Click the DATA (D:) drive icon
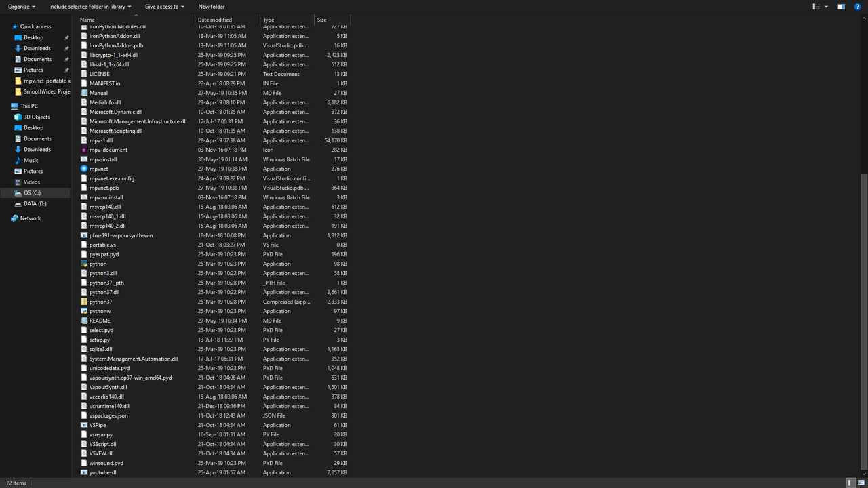Image resolution: width=868 pixels, height=488 pixels. (18, 203)
